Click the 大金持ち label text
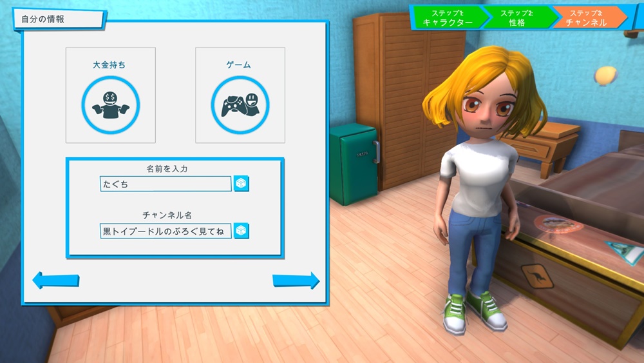This screenshot has width=644, height=363. (109, 64)
